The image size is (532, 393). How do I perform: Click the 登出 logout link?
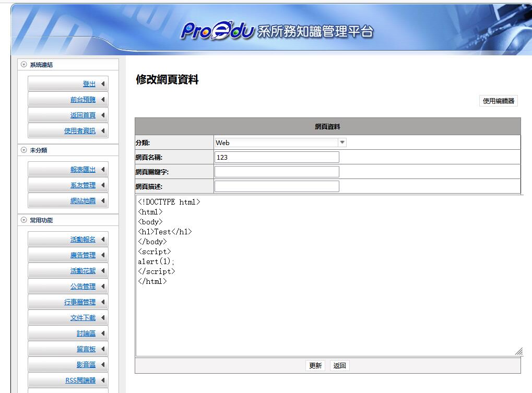click(89, 84)
